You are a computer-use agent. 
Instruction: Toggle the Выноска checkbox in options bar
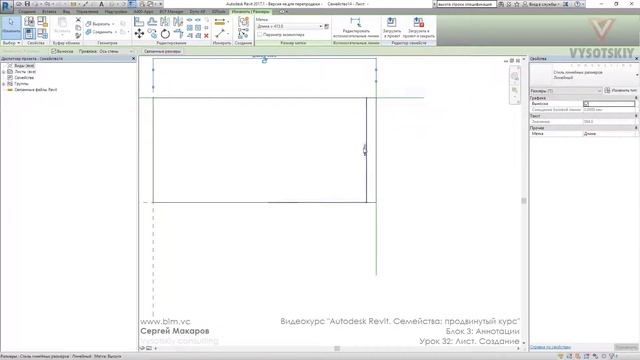(x=53, y=51)
